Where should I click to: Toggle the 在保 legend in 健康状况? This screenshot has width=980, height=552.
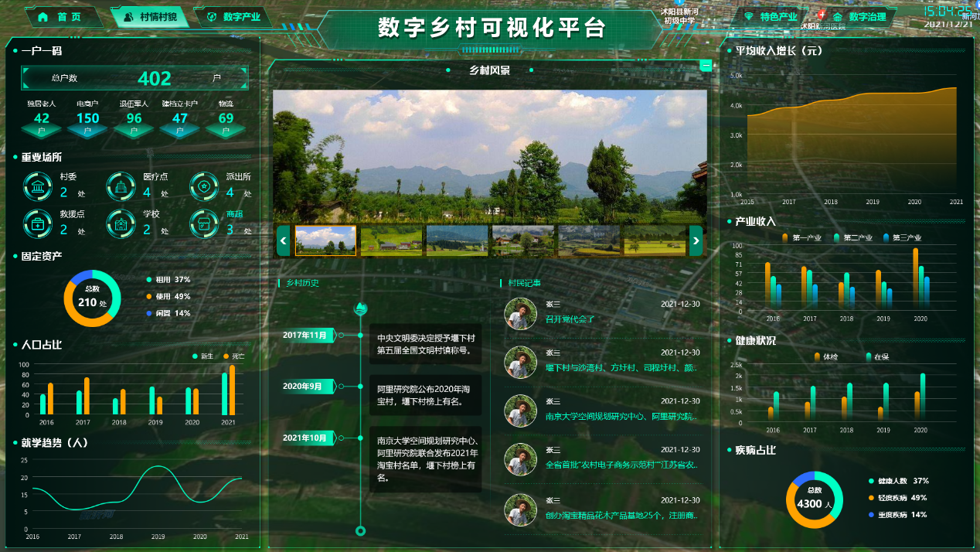[x=876, y=357]
